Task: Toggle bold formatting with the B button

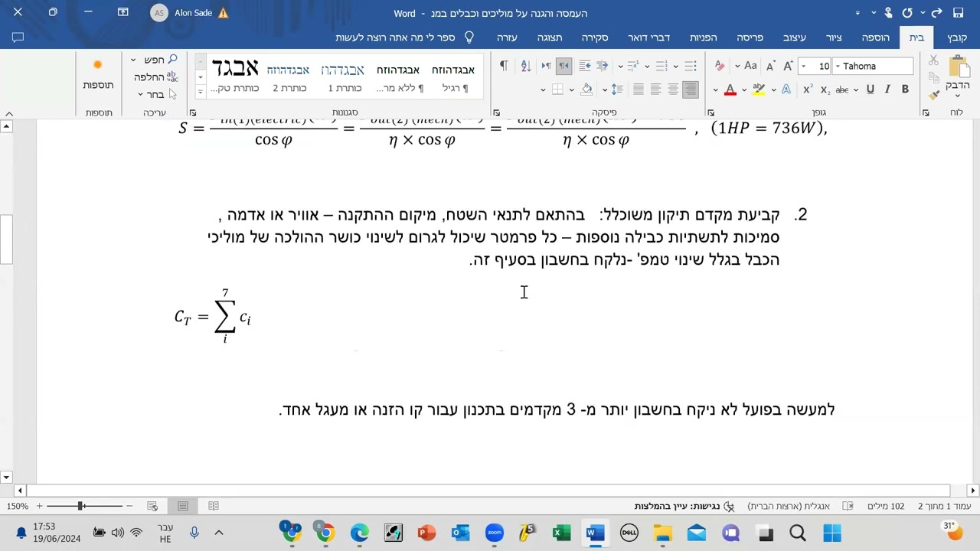Action: (x=905, y=90)
